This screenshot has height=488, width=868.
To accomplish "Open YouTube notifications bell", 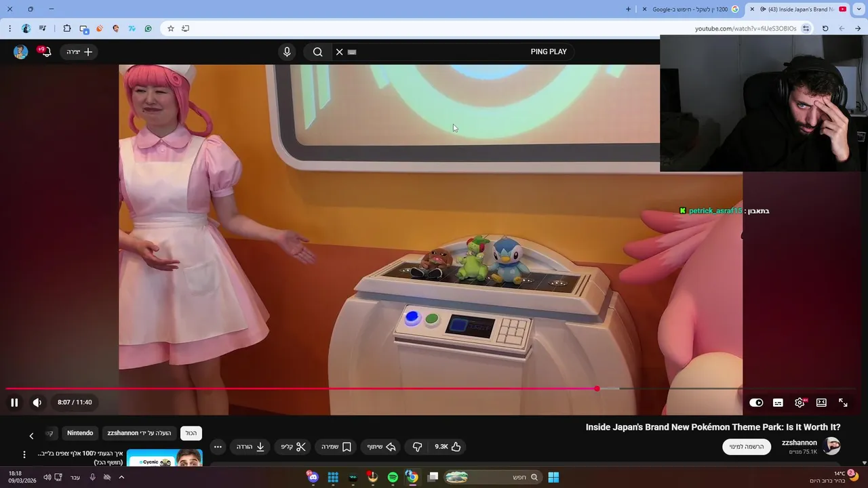I will [45, 52].
